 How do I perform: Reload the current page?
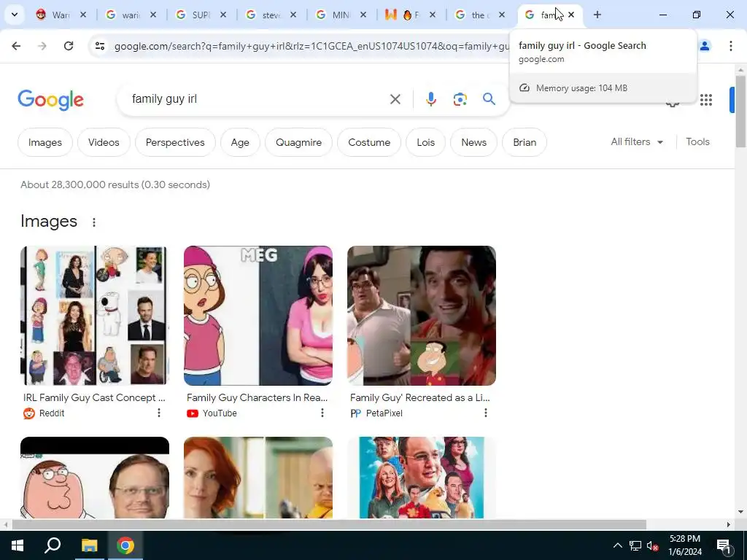(69, 46)
